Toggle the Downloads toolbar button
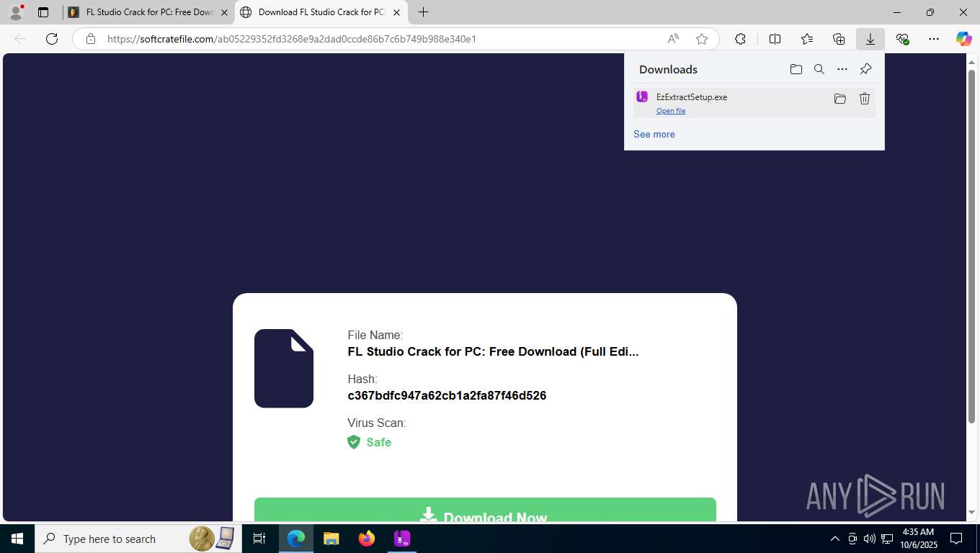Screen dimensions: 980x553 (870, 39)
